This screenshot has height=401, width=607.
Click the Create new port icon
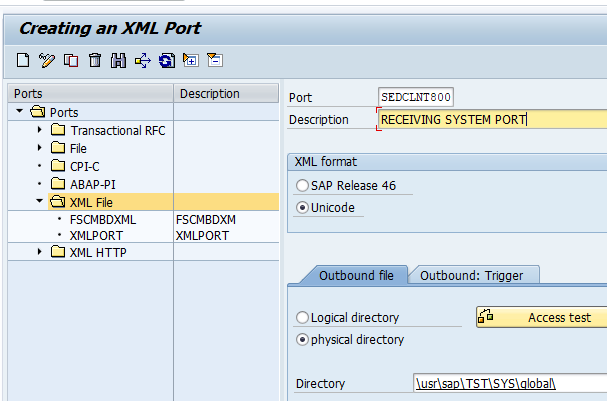click(23, 61)
